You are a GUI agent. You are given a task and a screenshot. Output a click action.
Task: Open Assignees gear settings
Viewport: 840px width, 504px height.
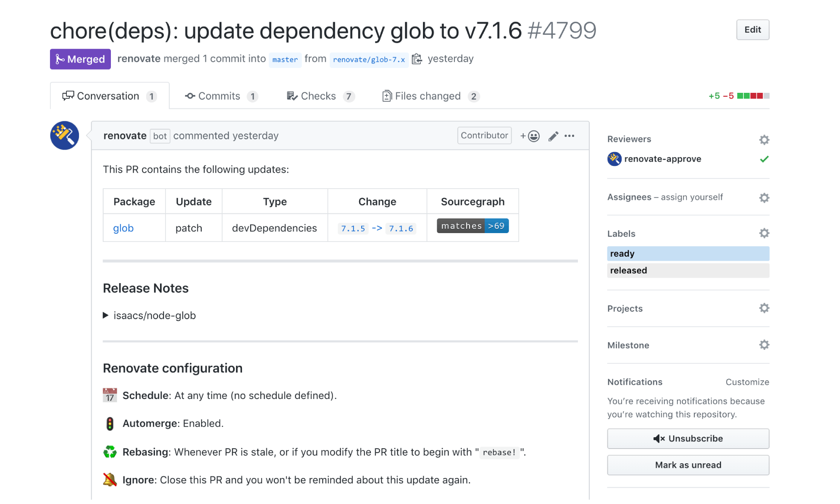[x=764, y=197]
